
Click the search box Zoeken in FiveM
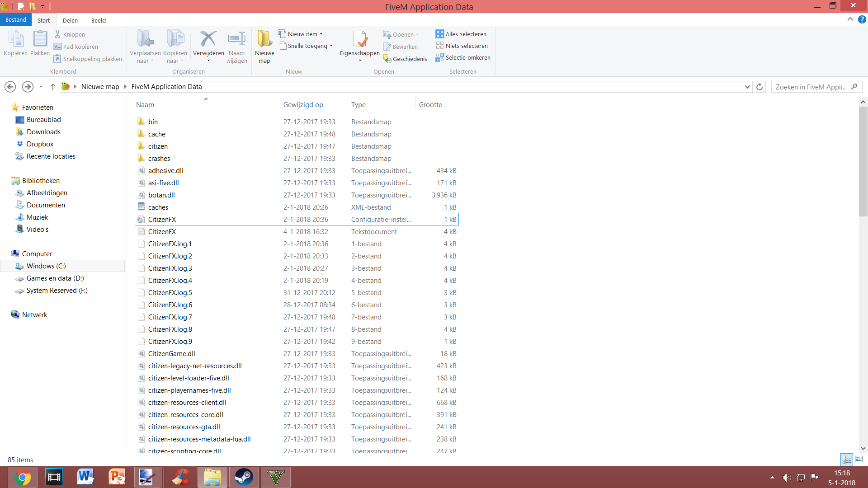coord(817,87)
